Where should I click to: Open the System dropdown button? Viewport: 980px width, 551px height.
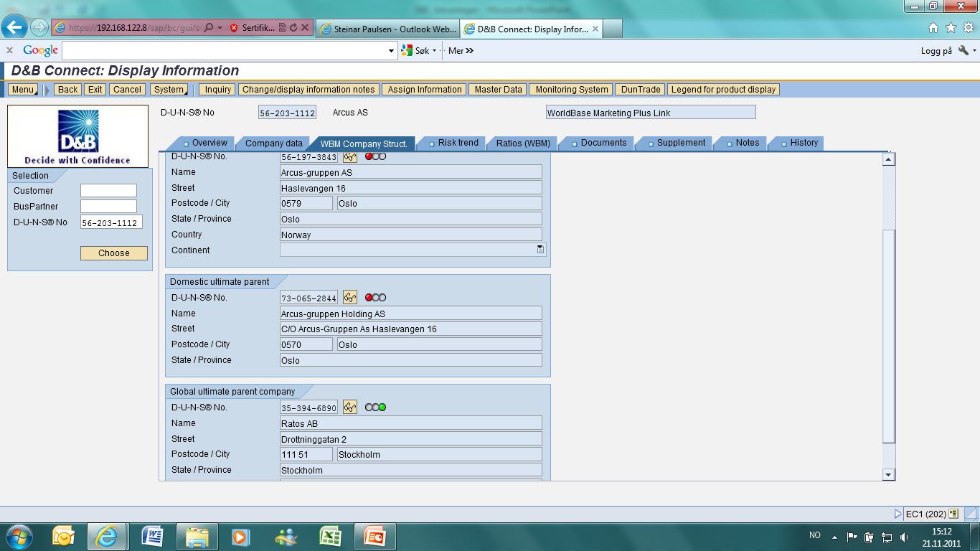[169, 90]
